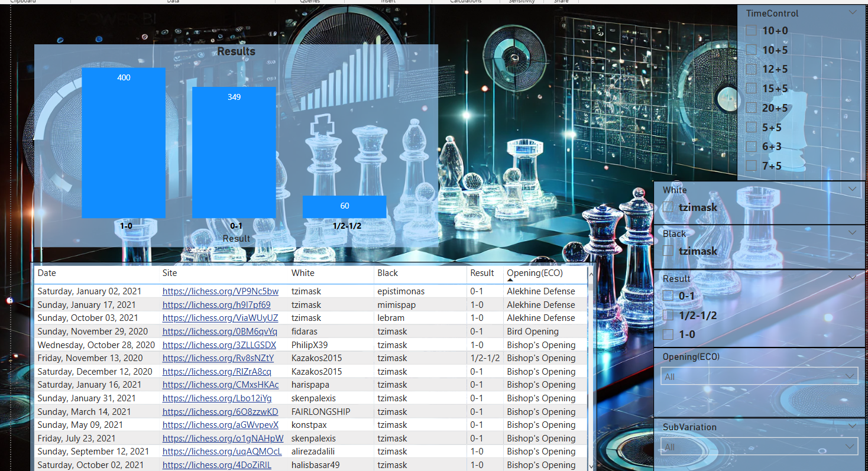Open link https://lichess.org/RIZrA8cq
Viewport: 868px width, 471px height.
[217, 372]
